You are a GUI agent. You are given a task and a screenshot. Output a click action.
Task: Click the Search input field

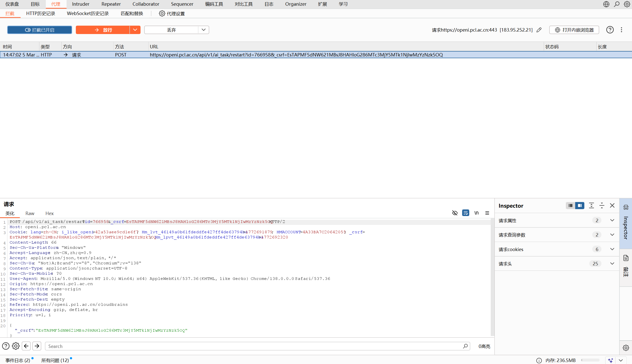click(x=254, y=346)
